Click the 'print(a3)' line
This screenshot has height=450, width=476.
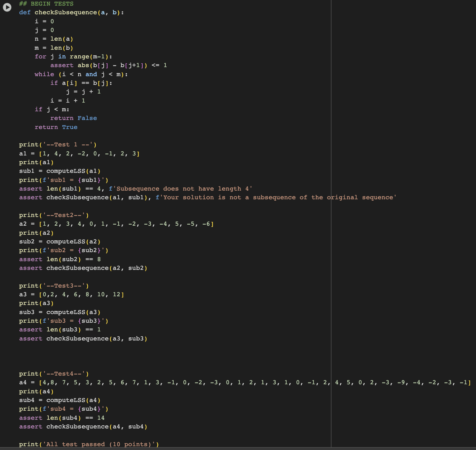(x=37, y=303)
